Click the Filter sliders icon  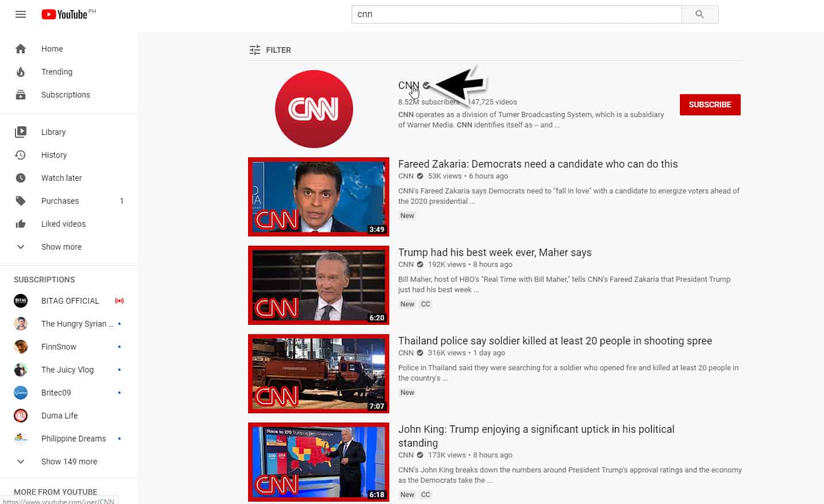click(x=255, y=50)
